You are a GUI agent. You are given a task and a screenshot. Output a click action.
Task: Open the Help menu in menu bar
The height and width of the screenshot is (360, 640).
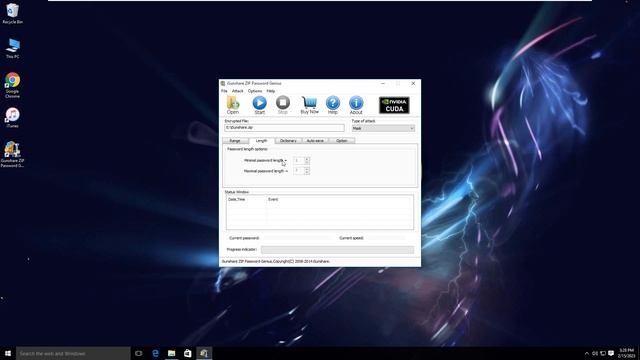pyautogui.click(x=271, y=91)
